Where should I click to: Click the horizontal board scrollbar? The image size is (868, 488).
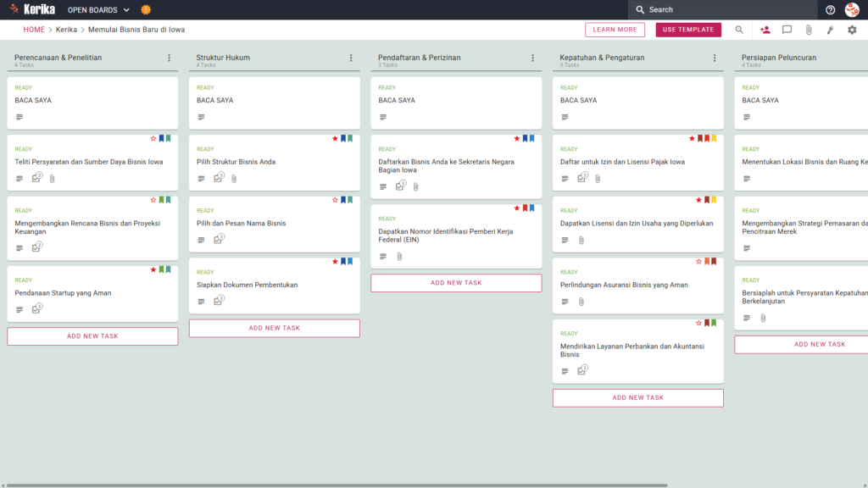pyautogui.click(x=337, y=485)
